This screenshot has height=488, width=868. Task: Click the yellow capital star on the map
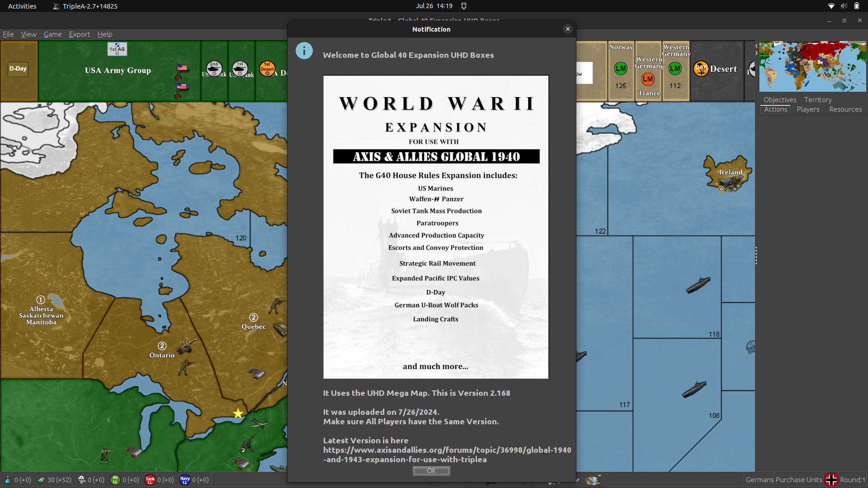(x=238, y=413)
